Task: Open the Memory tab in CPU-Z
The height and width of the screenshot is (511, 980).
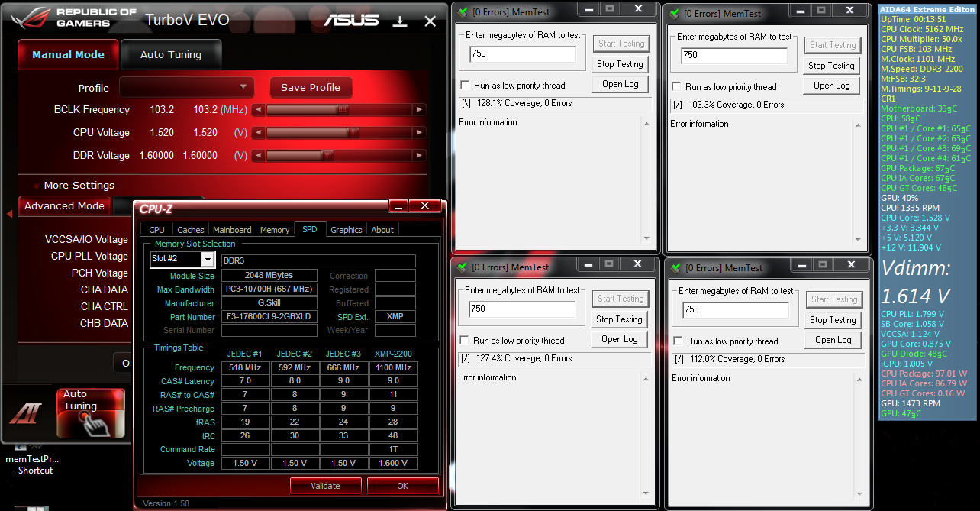Action: point(275,230)
